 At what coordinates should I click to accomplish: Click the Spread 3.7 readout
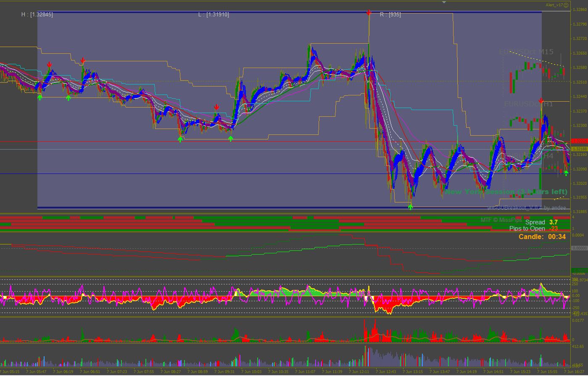[542, 222]
